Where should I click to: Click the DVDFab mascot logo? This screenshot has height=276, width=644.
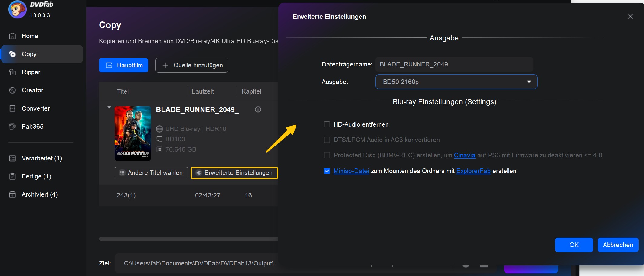pyautogui.click(x=17, y=9)
